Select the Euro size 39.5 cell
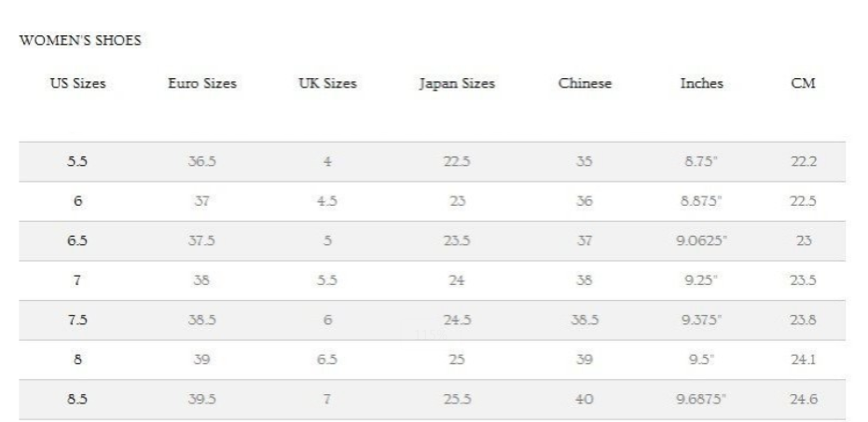 (201, 400)
